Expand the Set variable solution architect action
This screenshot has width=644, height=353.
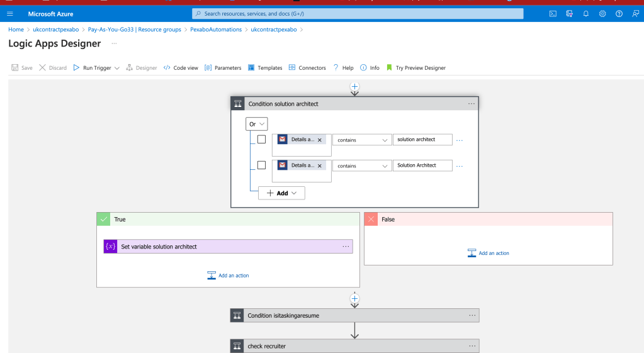228,246
